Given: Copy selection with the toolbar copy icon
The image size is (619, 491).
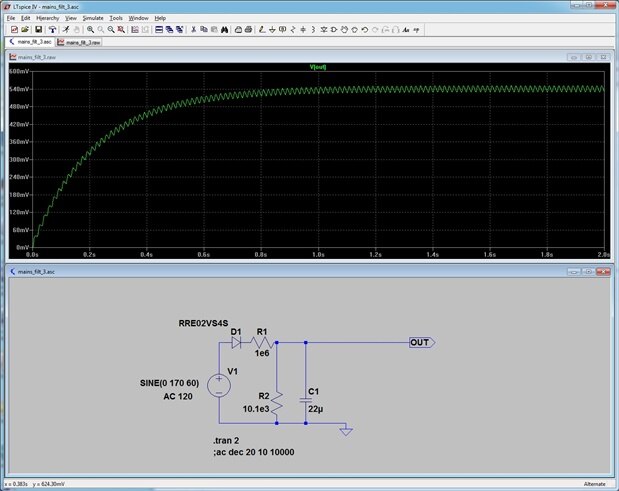Looking at the screenshot, I should click(204, 30).
